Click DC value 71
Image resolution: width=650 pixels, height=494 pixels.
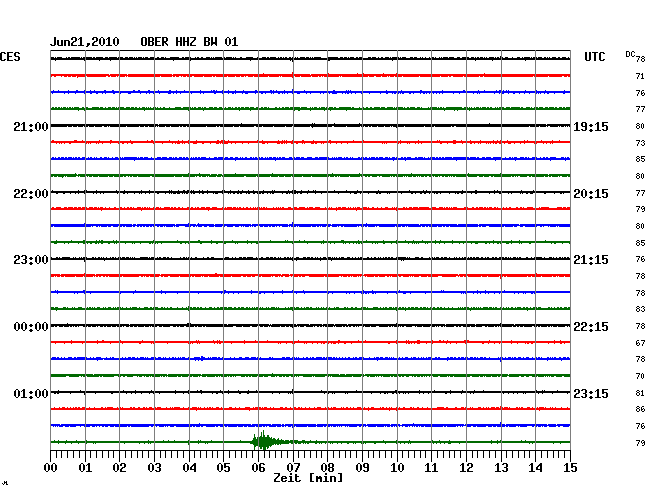pyautogui.click(x=640, y=76)
